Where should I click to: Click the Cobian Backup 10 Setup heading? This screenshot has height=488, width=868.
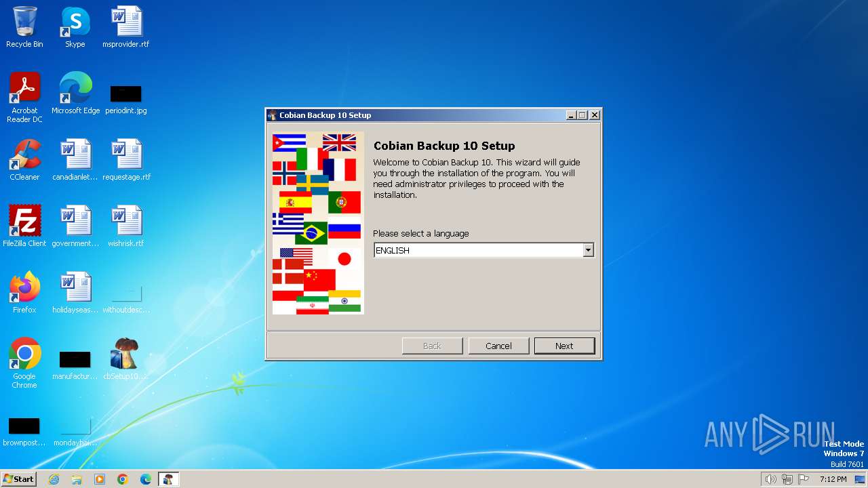pos(444,146)
